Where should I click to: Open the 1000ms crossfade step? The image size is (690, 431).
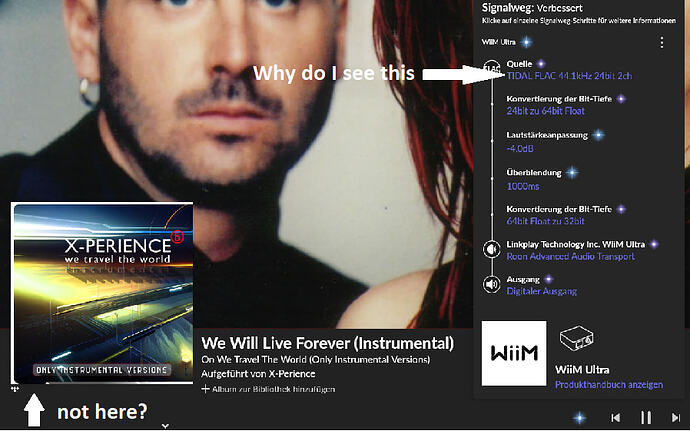(x=523, y=186)
